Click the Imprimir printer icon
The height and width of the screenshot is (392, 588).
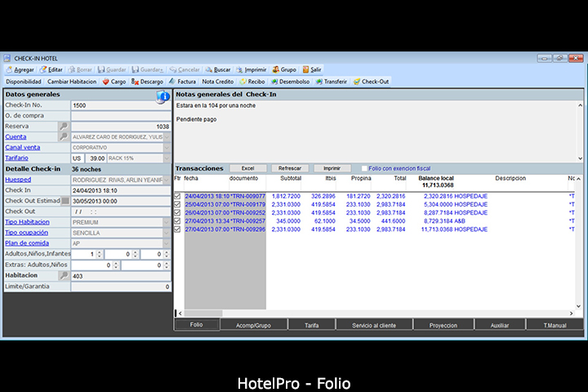click(238, 69)
